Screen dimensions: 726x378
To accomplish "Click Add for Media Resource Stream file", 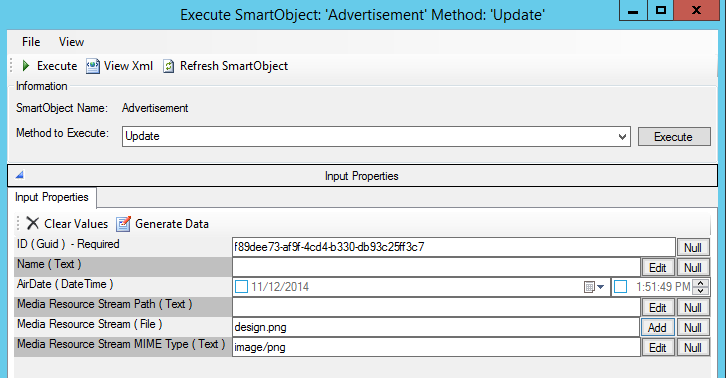I will (657, 328).
